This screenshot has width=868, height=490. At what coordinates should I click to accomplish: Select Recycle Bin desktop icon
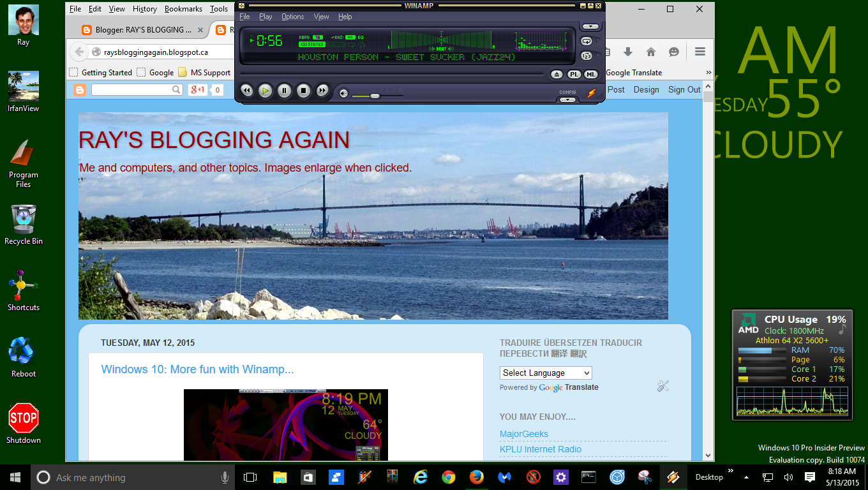point(24,225)
